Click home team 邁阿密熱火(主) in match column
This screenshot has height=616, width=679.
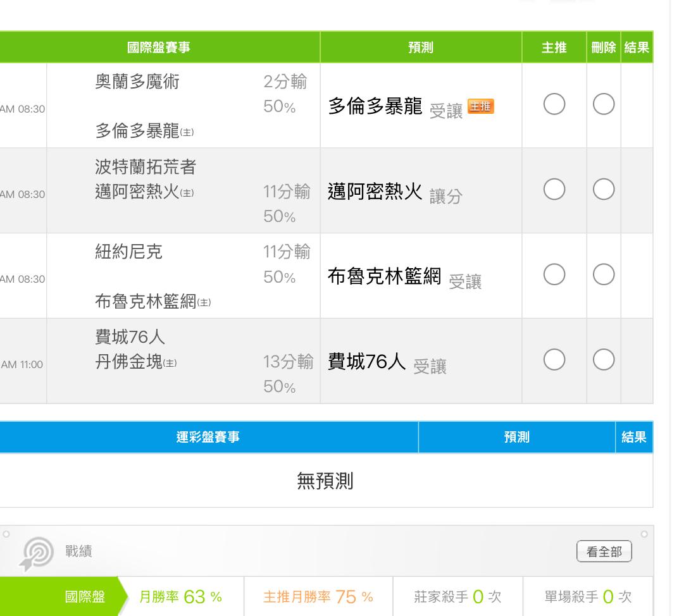point(144,192)
